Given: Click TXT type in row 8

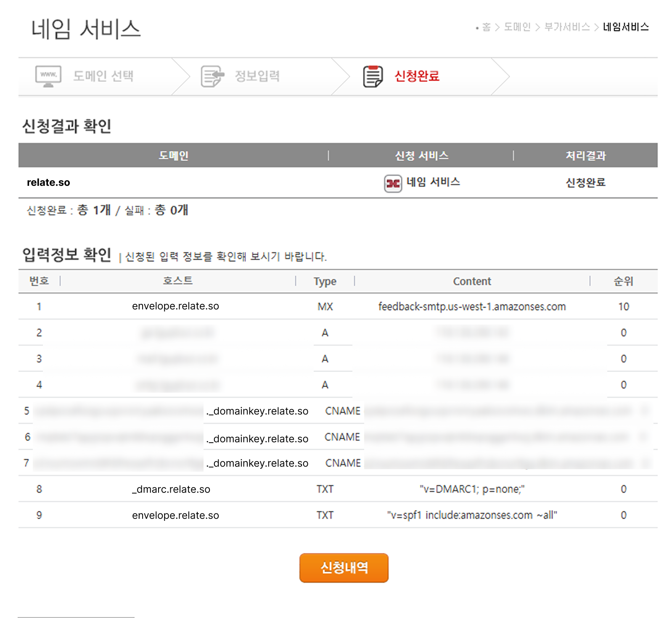Looking at the screenshot, I should pos(325,489).
